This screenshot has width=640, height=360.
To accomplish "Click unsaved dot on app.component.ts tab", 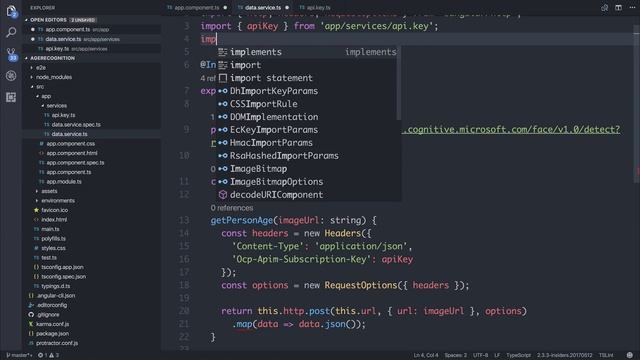I will pyautogui.click(x=225, y=8).
